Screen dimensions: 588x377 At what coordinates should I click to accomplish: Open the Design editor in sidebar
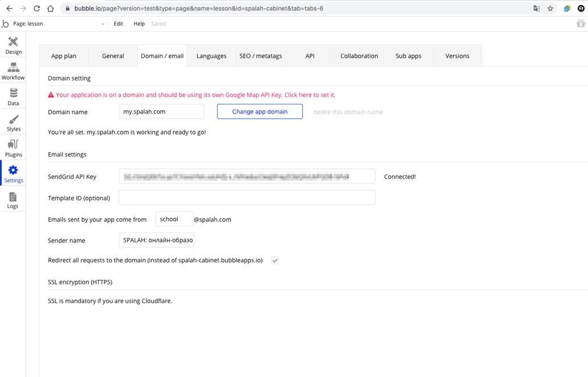tap(13, 45)
